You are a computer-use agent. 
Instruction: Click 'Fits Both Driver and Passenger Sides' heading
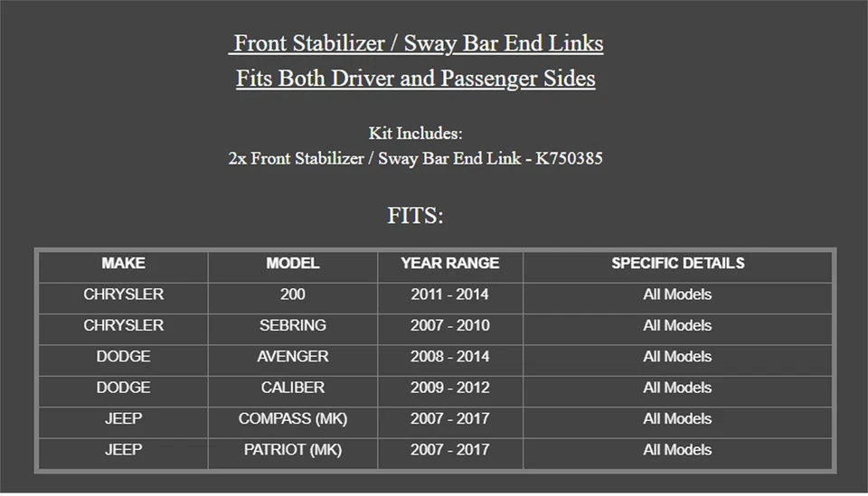pos(415,79)
